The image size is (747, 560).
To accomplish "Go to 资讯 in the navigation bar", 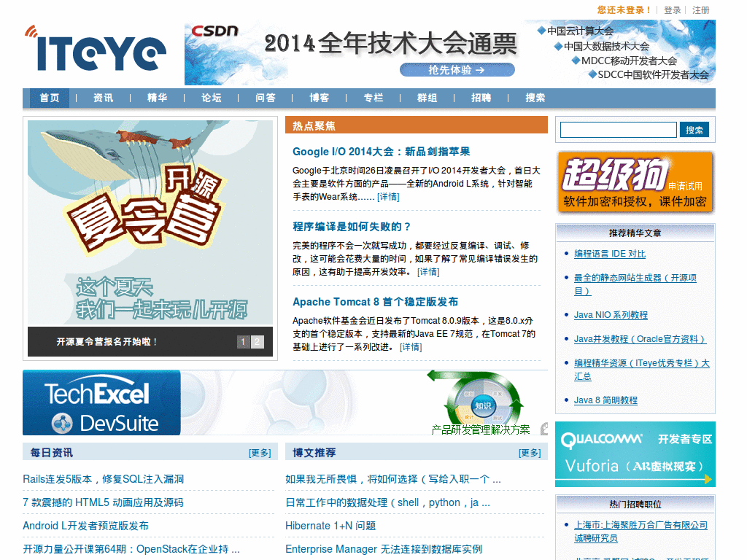I will tap(103, 98).
